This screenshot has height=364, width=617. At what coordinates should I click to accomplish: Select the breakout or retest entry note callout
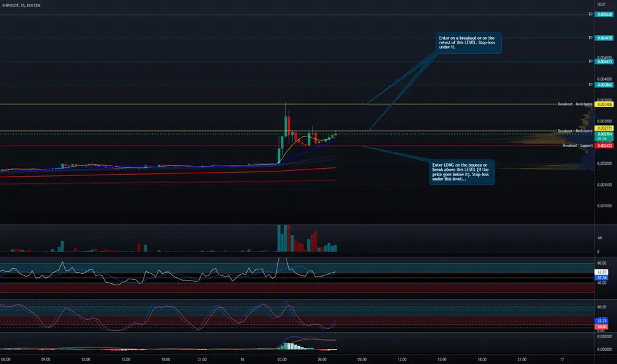tap(469, 42)
